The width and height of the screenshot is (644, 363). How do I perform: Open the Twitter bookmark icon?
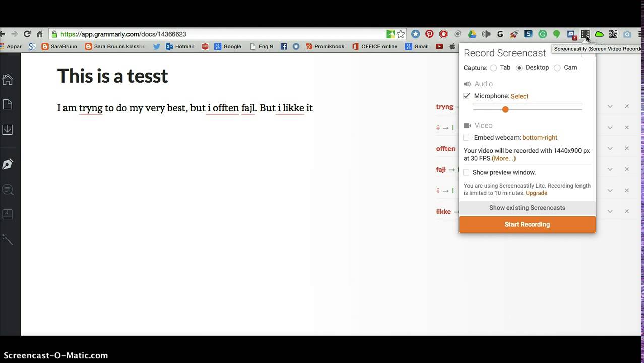point(157,46)
